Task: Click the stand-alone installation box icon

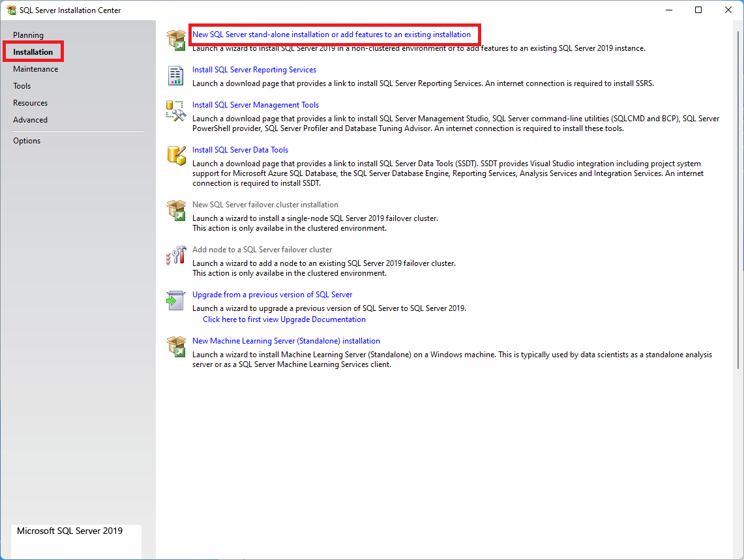Action: coord(176,40)
